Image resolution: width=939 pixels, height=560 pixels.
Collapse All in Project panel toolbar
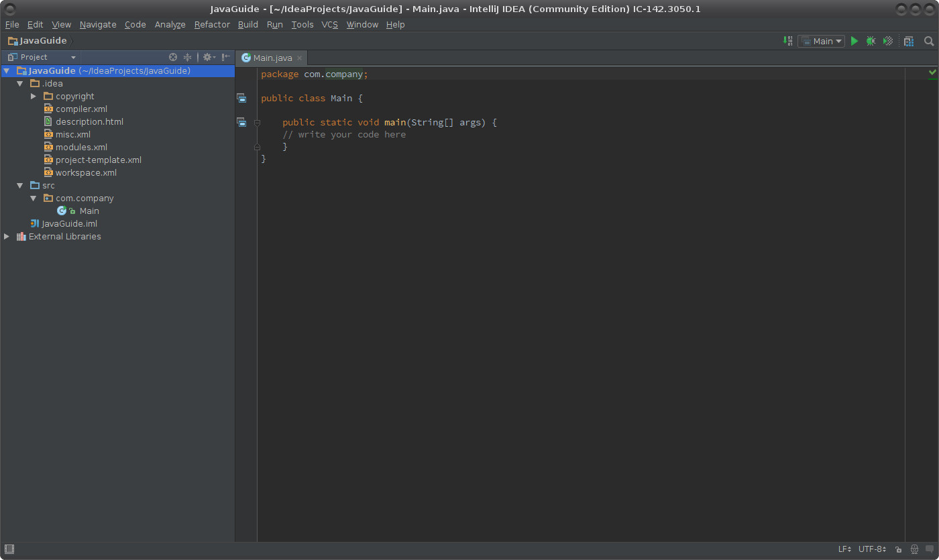click(188, 58)
